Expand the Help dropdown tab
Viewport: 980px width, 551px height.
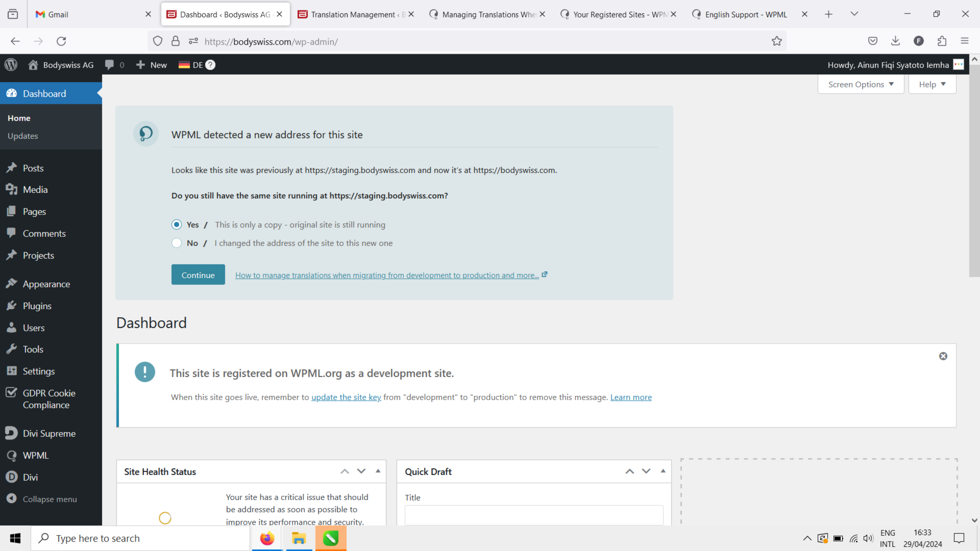click(932, 84)
